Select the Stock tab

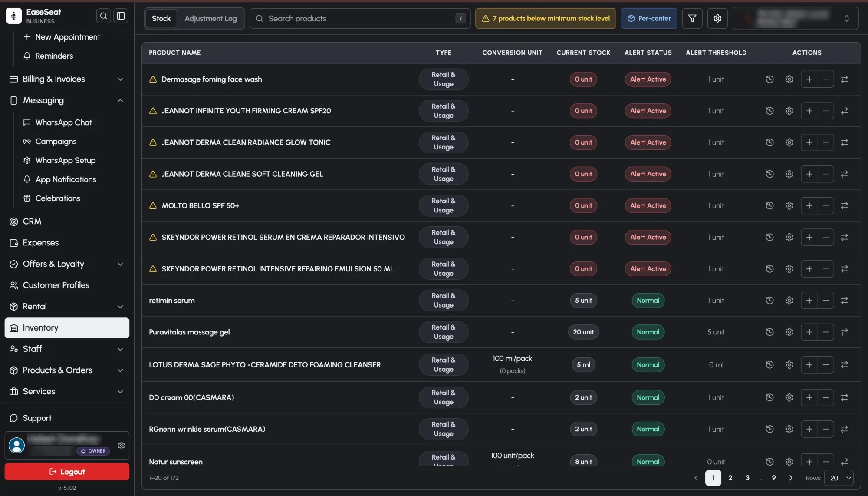[x=161, y=18]
